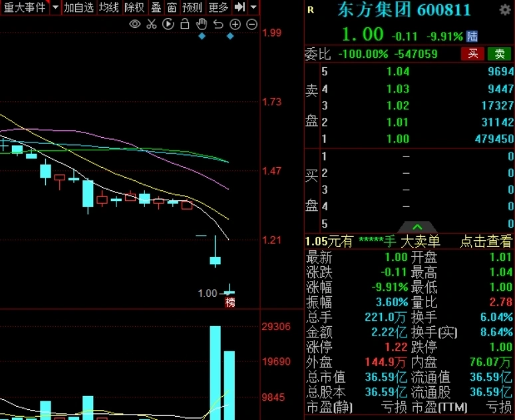Click the red 买 buy button
Viewport: 515px width, 420px height.
click(x=472, y=54)
